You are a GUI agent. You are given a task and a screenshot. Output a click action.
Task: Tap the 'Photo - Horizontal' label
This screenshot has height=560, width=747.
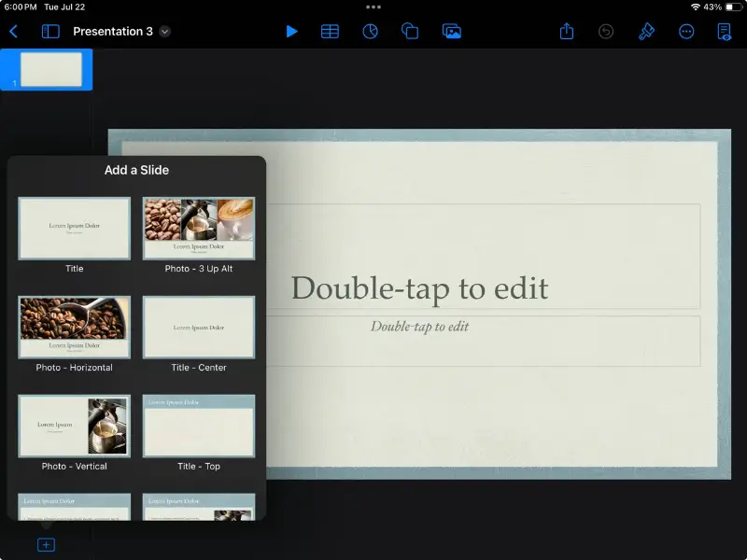(x=75, y=367)
